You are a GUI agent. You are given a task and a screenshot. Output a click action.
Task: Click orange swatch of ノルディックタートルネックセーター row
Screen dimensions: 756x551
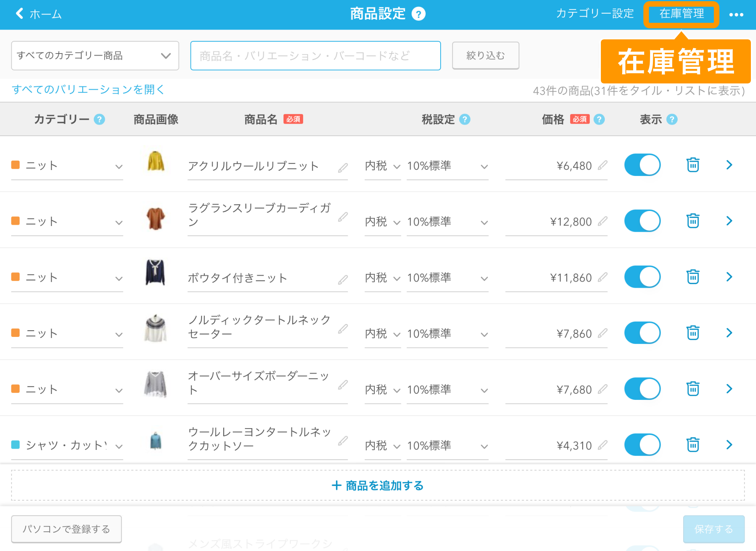[16, 333]
